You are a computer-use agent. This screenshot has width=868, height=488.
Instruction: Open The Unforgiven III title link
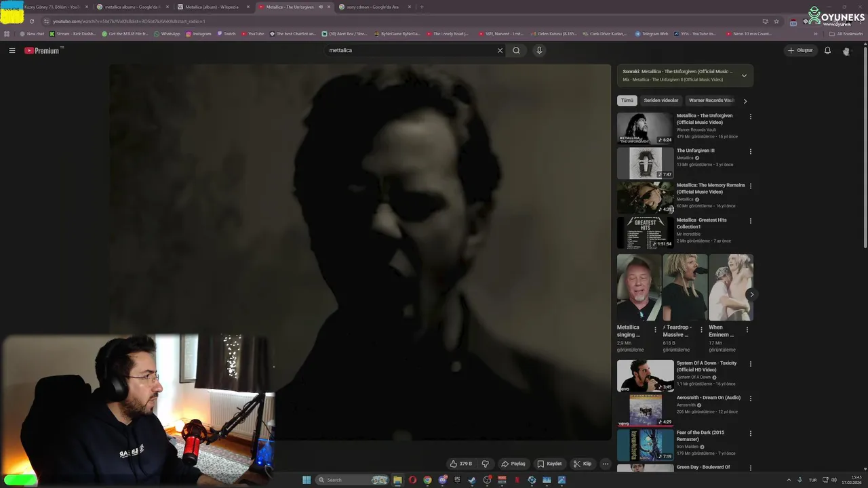click(696, 150)
